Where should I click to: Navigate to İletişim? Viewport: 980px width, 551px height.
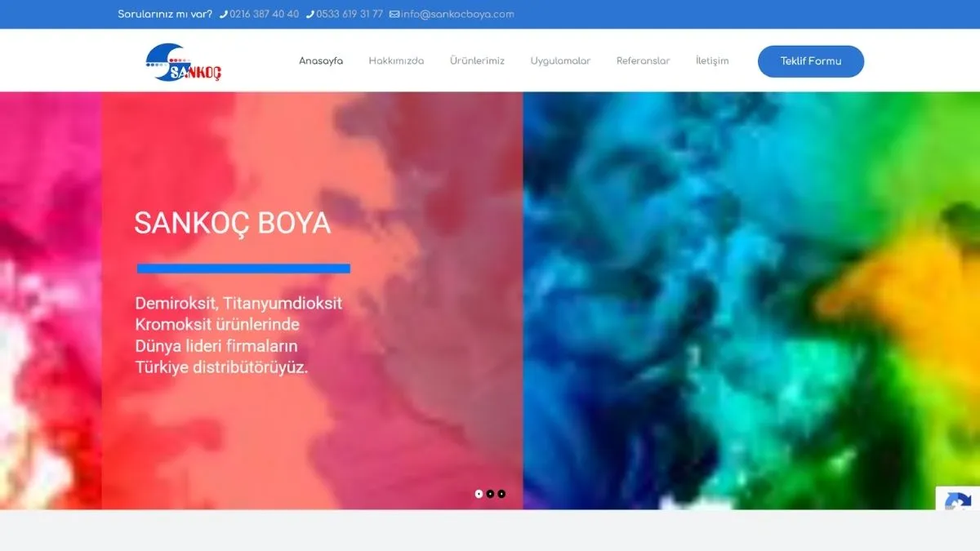point(712,61)
